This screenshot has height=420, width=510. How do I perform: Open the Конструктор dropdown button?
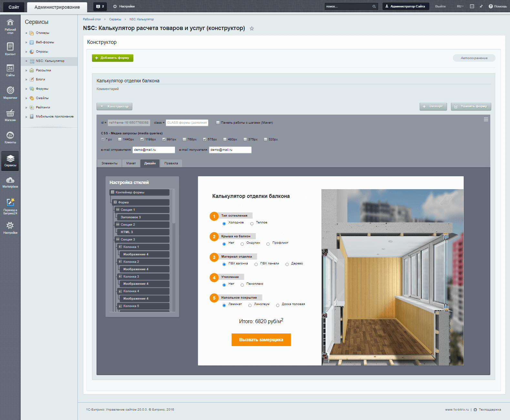click(114, 107)
